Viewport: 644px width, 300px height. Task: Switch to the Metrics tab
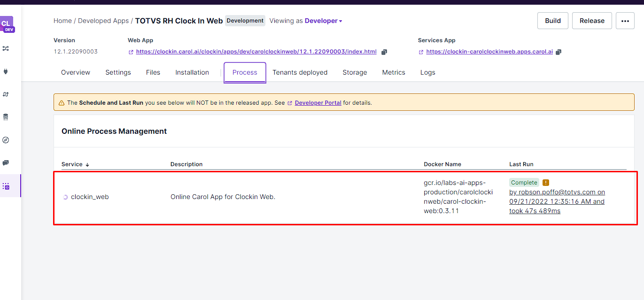coord(394,72)
